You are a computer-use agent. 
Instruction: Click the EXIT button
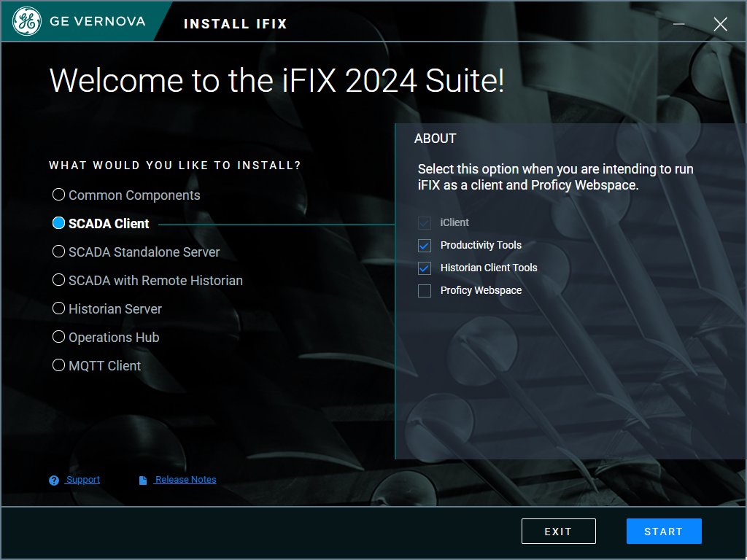click(x=558, y=531)
